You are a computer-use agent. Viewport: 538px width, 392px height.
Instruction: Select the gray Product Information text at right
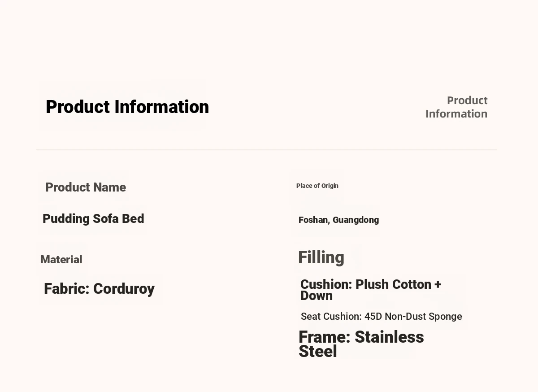(x=456, y=107)
